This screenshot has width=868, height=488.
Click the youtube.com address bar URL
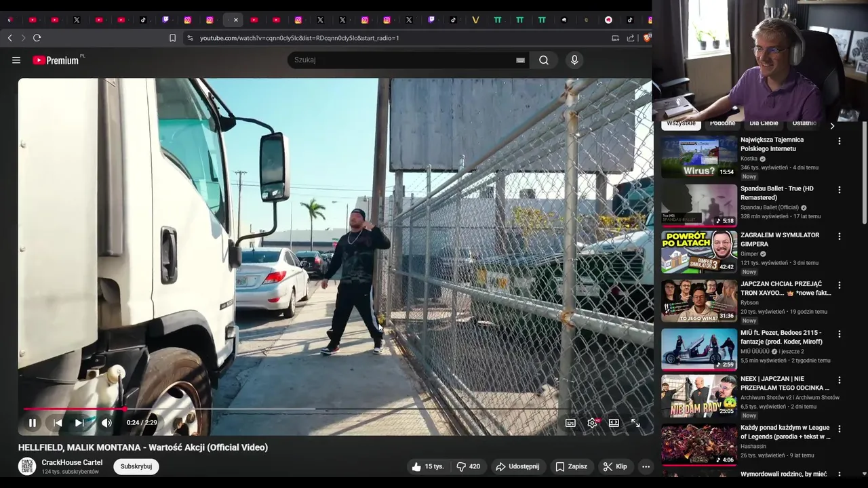[x=299, y=38]
